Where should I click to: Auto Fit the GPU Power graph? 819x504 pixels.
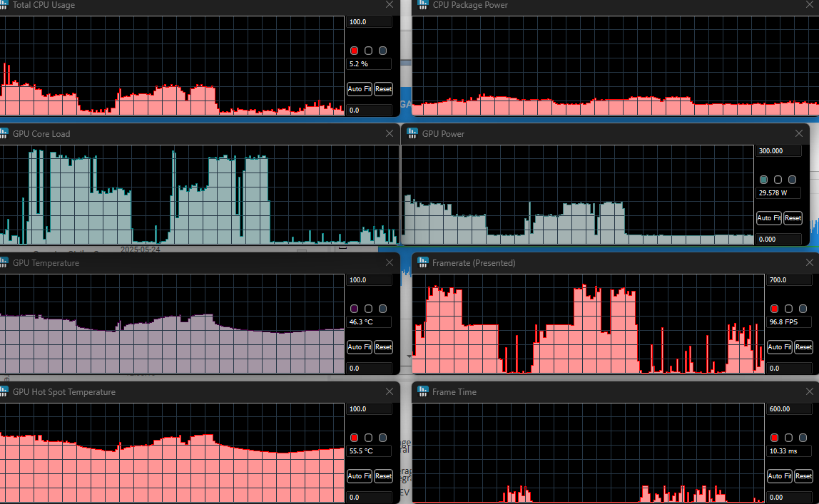tap(769, 218)
